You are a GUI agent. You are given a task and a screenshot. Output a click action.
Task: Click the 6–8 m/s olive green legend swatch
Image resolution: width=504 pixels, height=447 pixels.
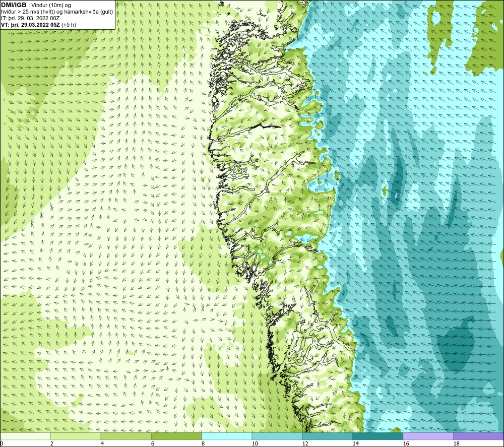click(x=176, y=436)
